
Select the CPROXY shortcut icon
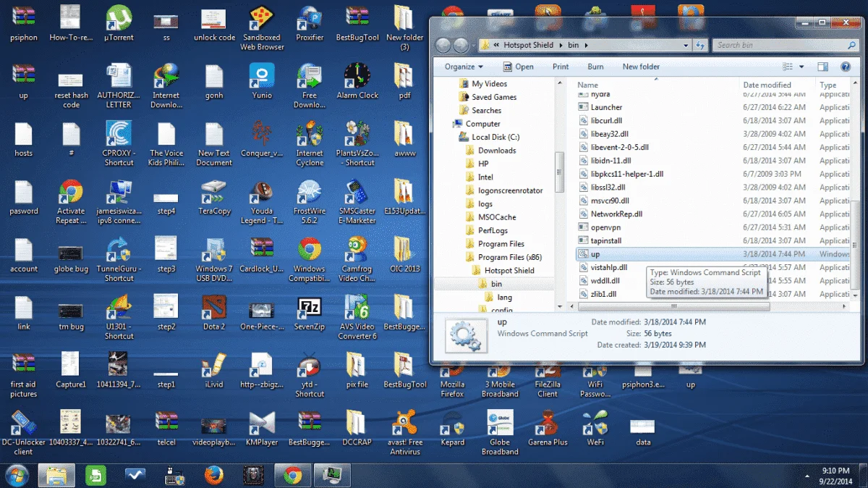coord(119,143)
